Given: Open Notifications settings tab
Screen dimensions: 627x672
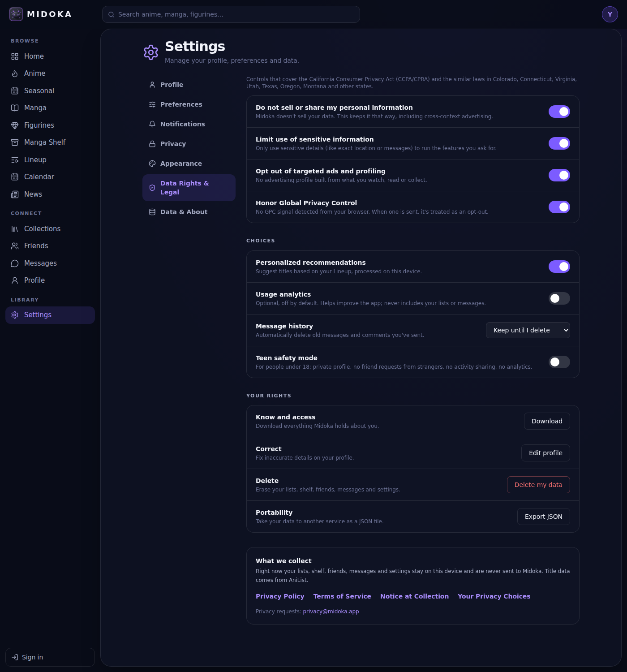Looking at the screenshot, I should point(189,124).
